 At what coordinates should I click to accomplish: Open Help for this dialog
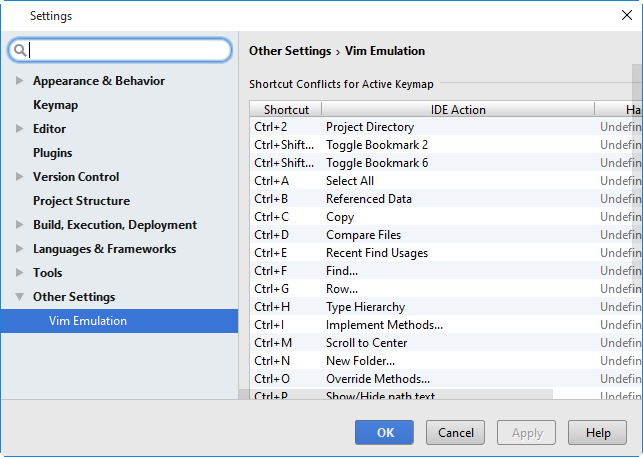pos(598,433)
